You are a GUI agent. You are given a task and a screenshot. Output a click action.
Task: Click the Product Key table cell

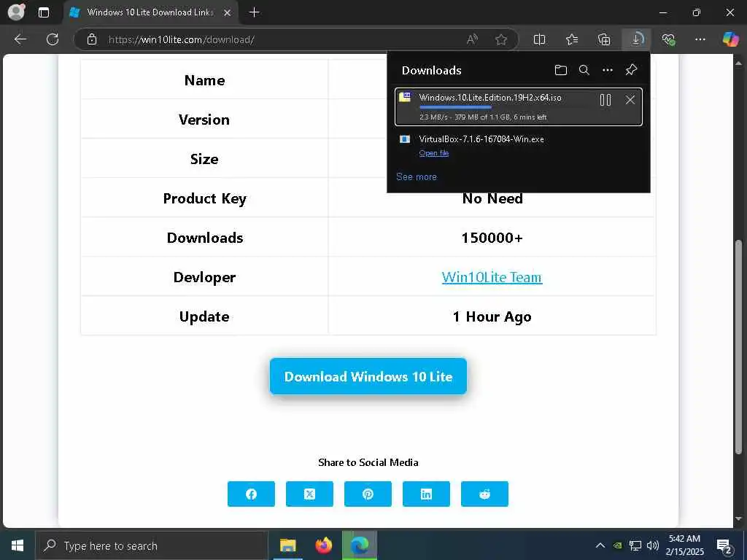point(204,198)
